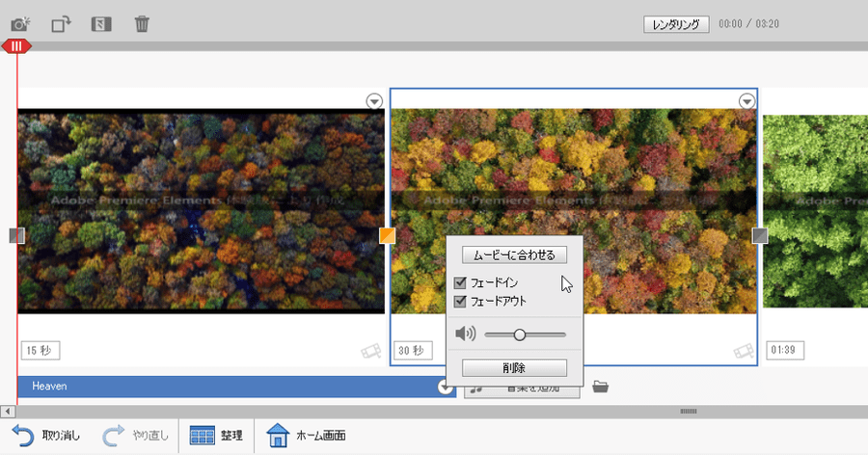The width and height of the screenshot is (868, 455).
Task: Uncheck the フェードアウト checkbox
Action: (459, 301)
